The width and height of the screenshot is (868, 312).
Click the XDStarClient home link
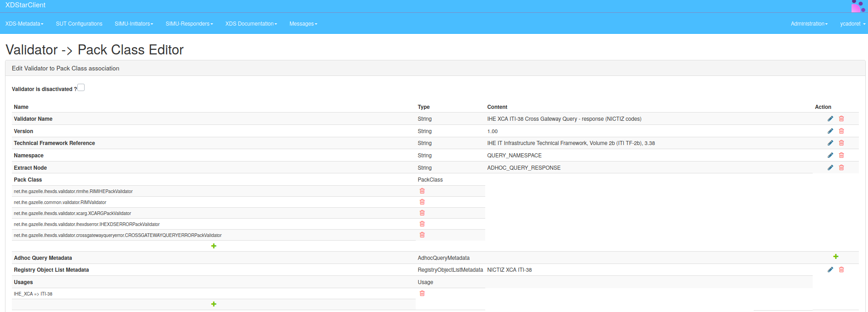(x=26, y=5)
